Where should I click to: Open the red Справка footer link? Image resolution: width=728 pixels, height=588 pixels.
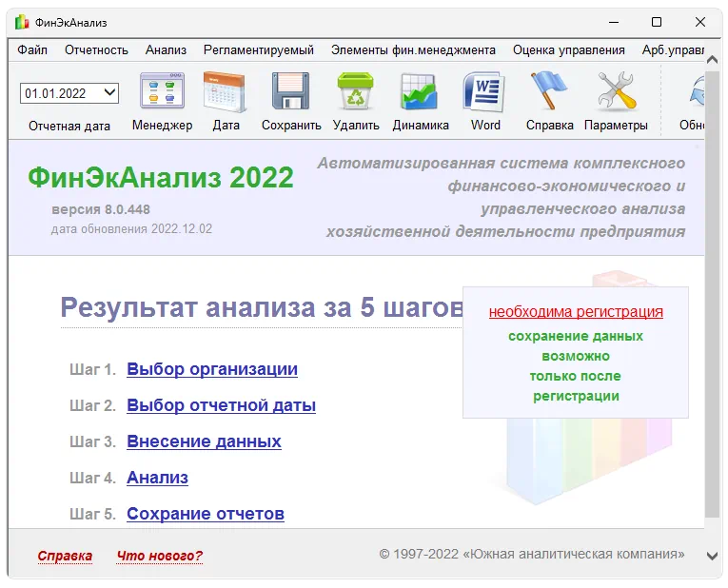pyautogui.click(x=65, y=556)
